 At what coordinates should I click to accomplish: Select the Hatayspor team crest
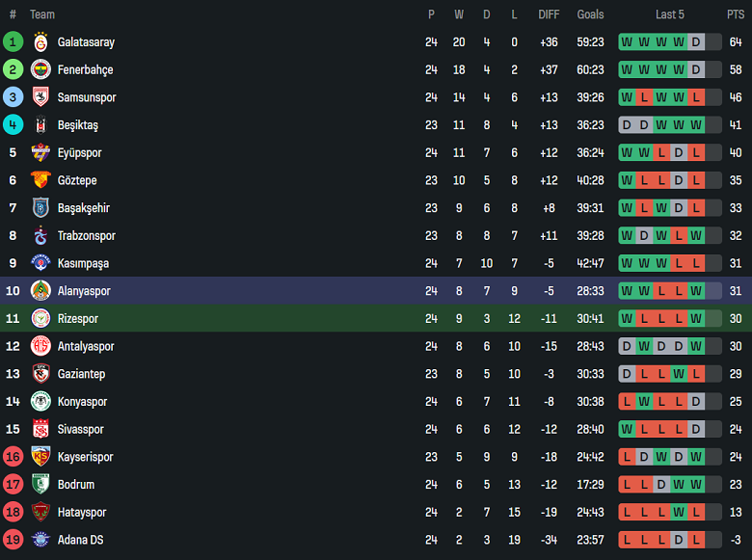[x=40, y=512]
